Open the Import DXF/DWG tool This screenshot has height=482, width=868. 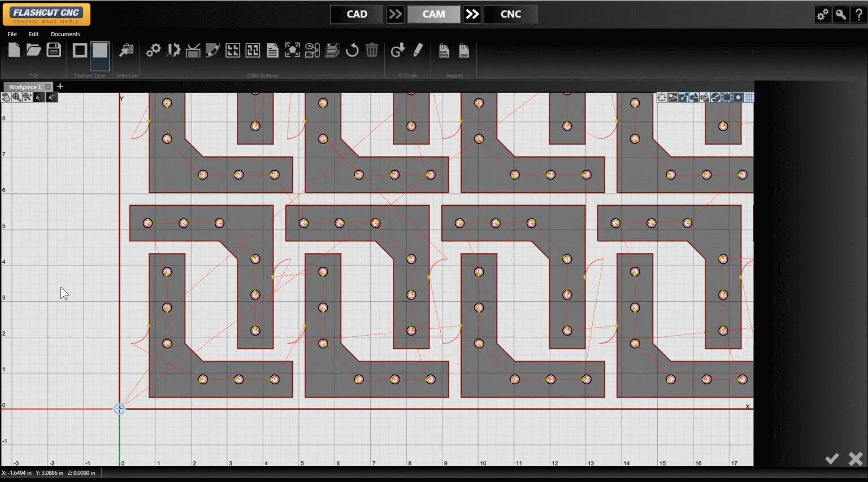(444, 50)
